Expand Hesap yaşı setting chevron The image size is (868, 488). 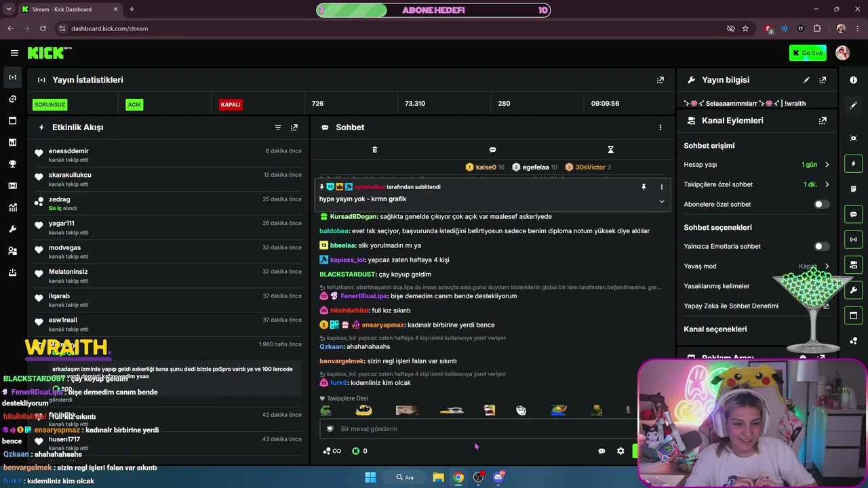[827, 165]
